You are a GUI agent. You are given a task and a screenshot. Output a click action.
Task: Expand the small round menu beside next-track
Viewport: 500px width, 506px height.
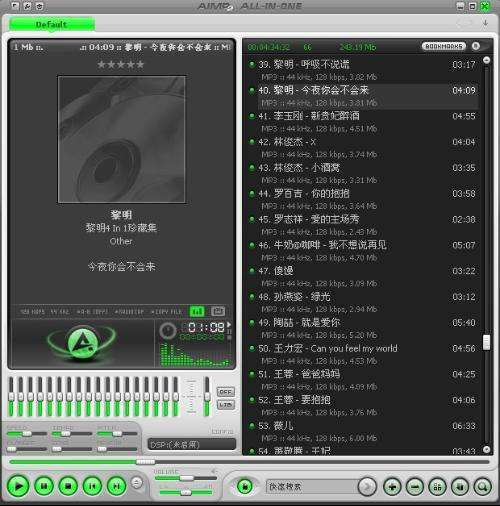coord(137,482)
